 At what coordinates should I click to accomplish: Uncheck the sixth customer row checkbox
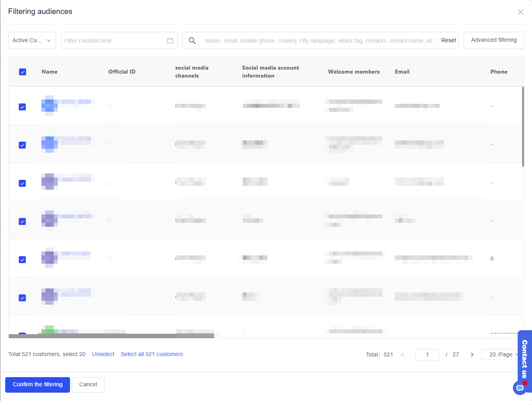coord(22,298)
